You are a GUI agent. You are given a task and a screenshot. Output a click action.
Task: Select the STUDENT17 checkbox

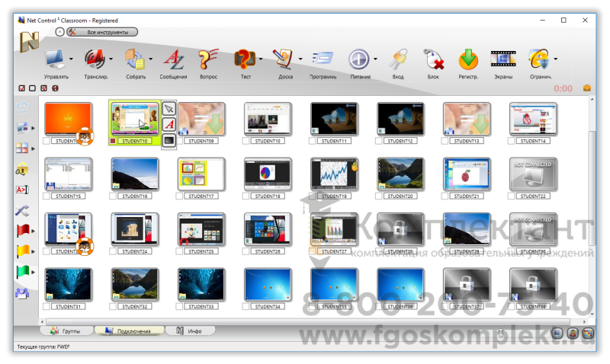tap(180, 196)
